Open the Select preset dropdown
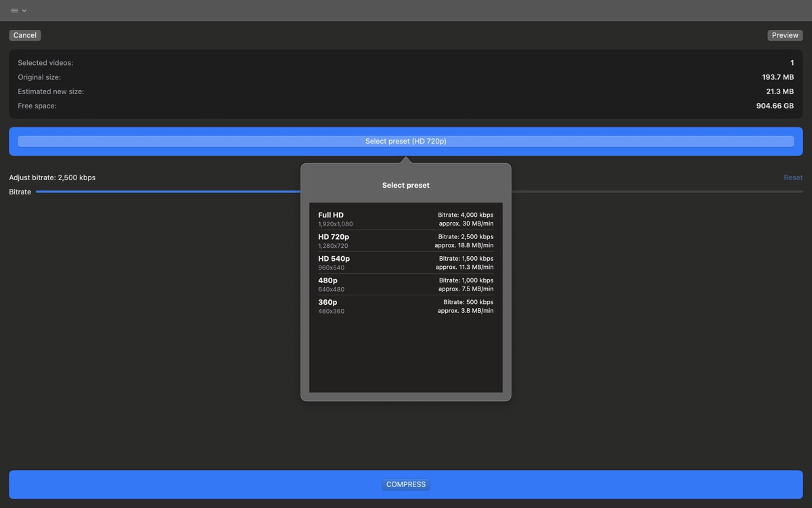The image size is (812, 508). pos(405,140)
